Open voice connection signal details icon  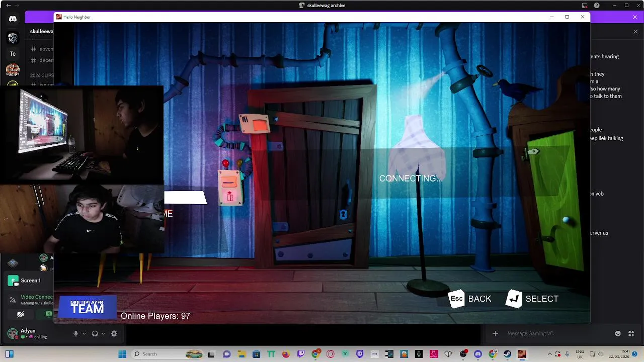pyautogui.click(x=13, y=300)
